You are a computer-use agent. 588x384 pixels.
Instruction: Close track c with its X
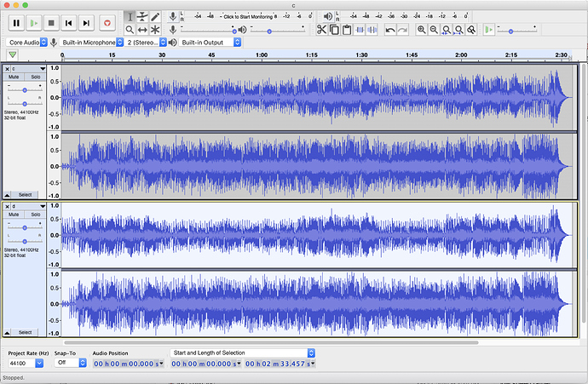[7, 69]
